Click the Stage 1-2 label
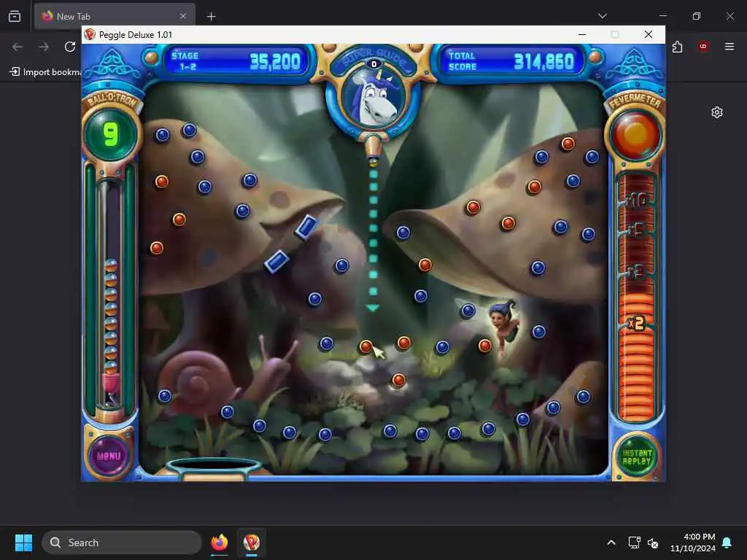 (185, 61)
